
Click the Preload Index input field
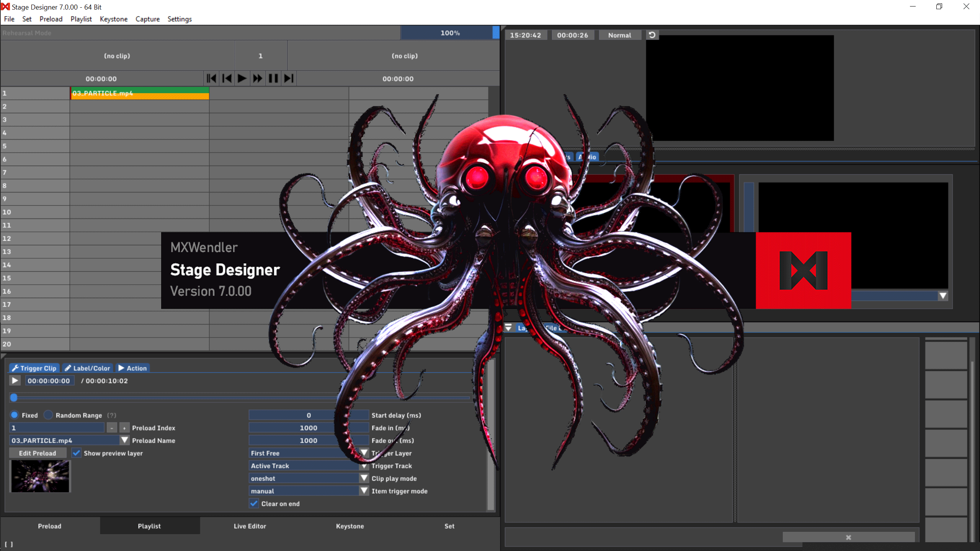[57, 428]
